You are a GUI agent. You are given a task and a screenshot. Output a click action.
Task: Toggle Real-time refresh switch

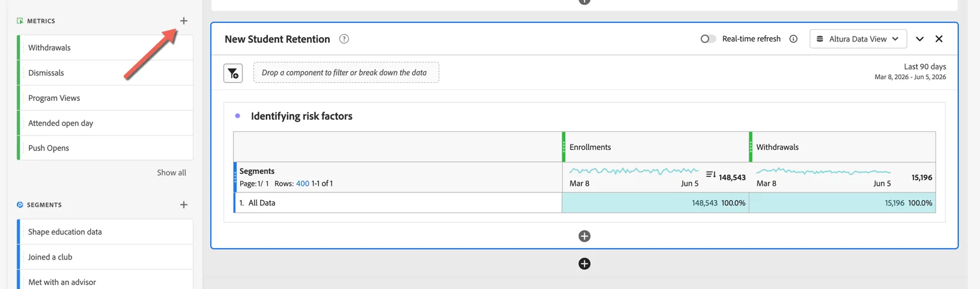pos(708,39)
